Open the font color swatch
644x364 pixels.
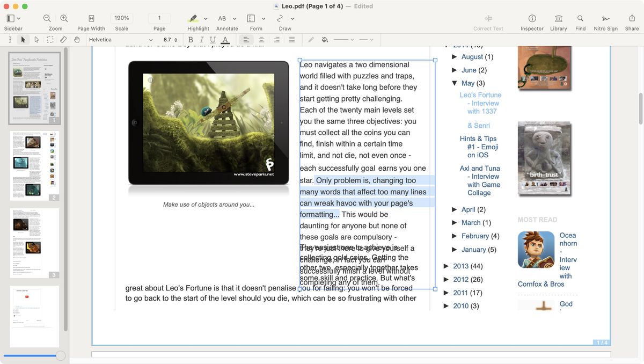[225, 39]
